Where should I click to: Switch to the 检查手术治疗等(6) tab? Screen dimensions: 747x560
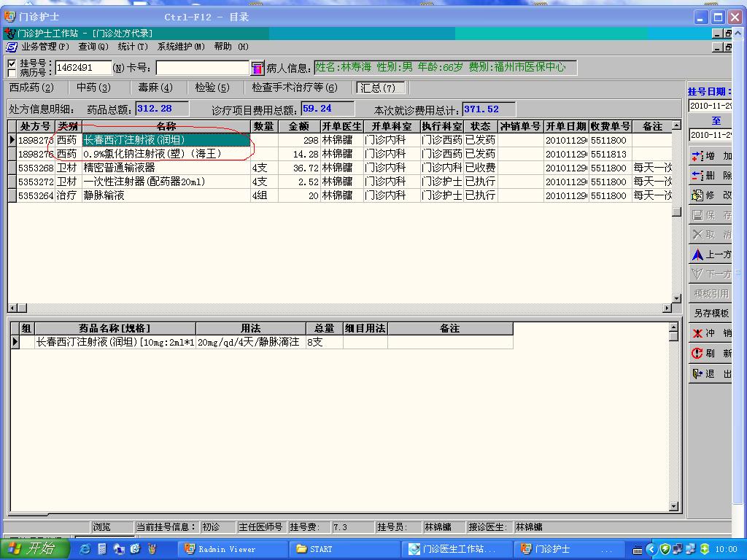pos(295,87)
